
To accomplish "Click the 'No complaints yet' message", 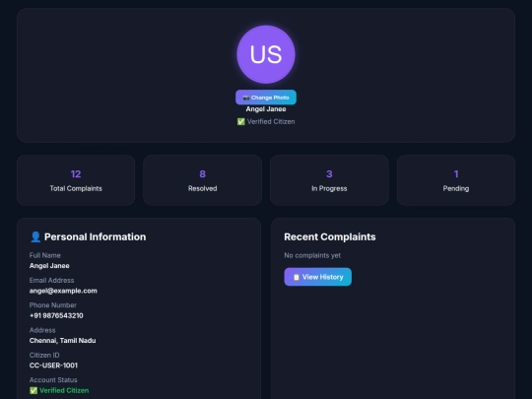I will (312, 255).
